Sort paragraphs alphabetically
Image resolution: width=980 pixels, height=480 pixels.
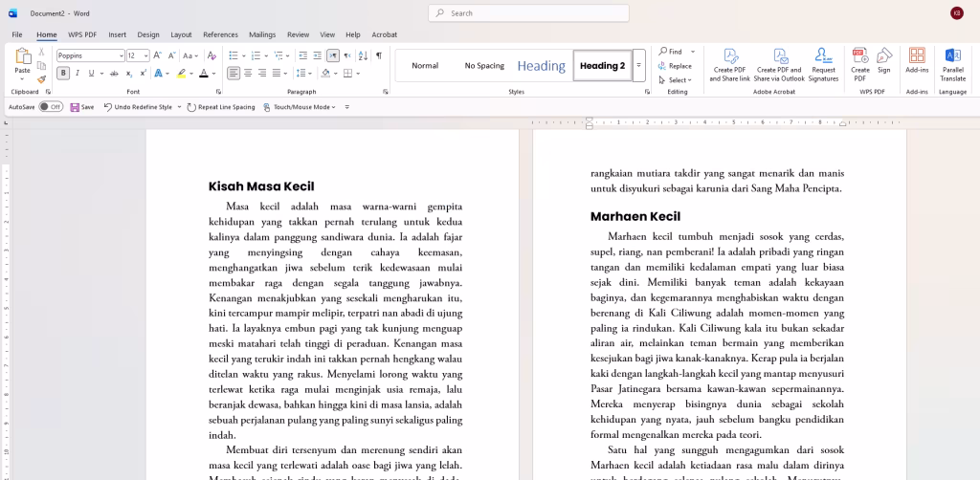(363, 55)
